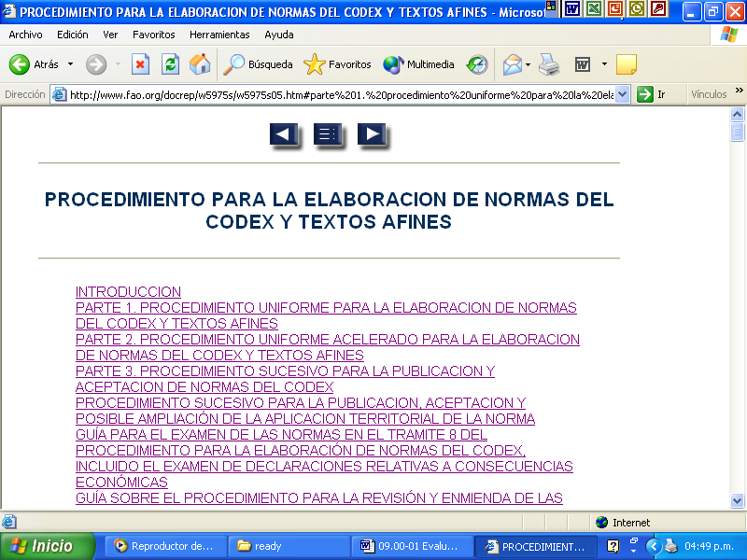Open browsing History clock icon
Viewport: 747px width, 560px height.
tap(477, 64)
